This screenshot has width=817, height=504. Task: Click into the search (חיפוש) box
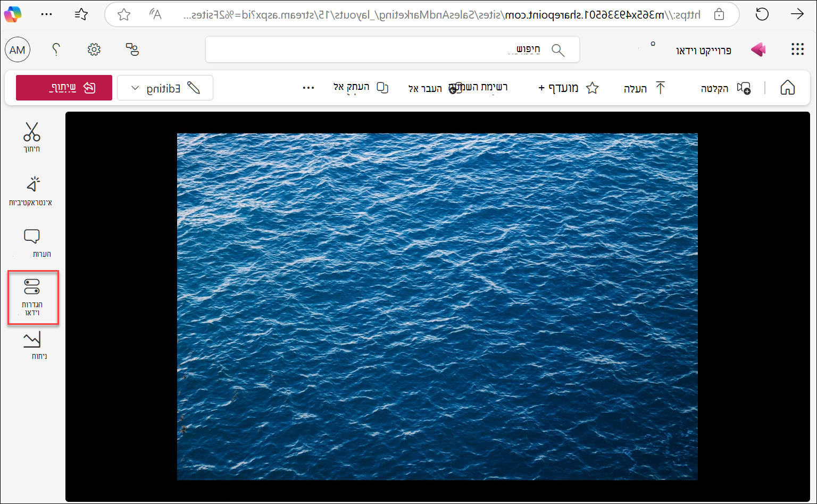[x=393, y=50]
